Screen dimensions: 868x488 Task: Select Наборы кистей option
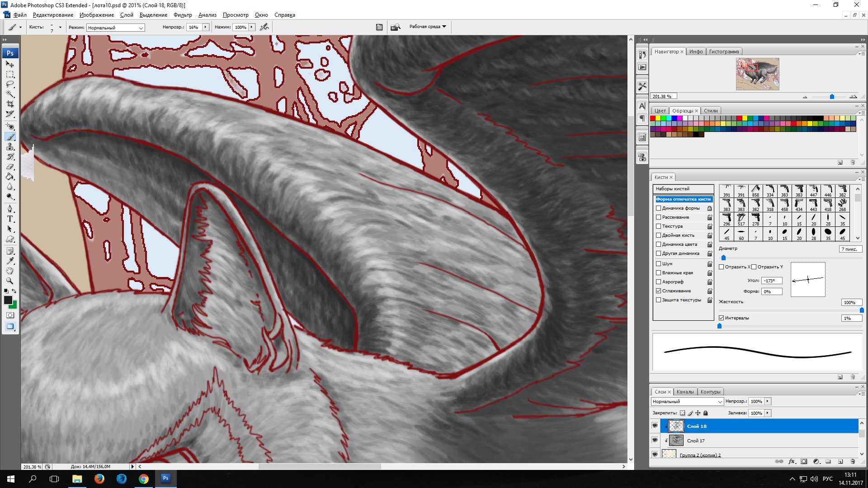(683, 189)
